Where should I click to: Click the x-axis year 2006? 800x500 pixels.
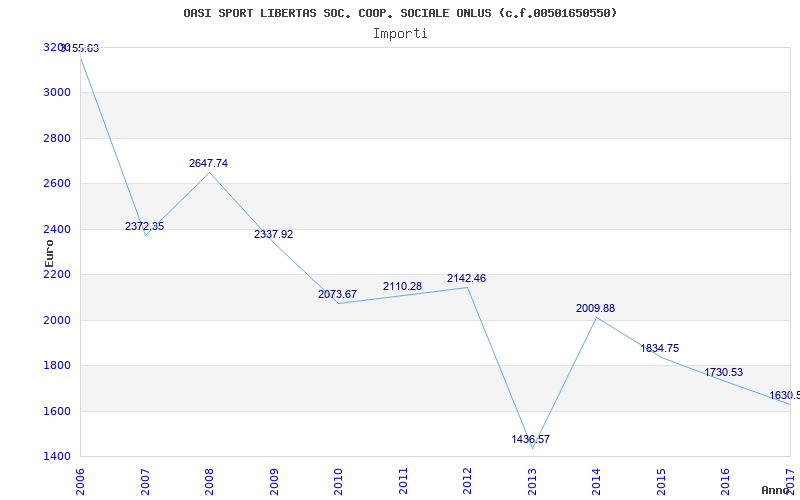(x=81, y=482)
